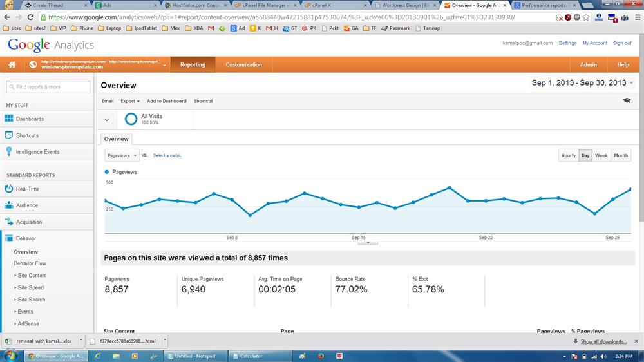Click Add to Dashboard button
The height and width of the screenshot is (362, 644).
point(166,101)
